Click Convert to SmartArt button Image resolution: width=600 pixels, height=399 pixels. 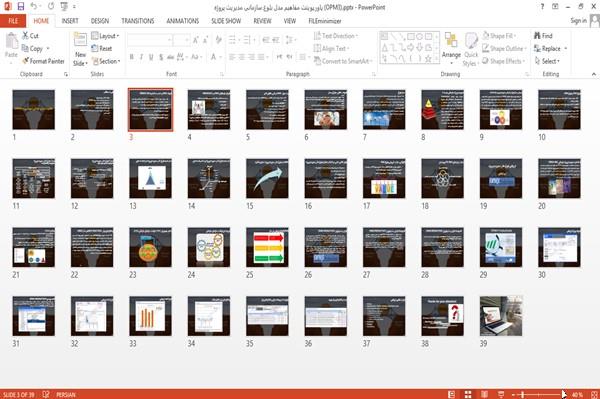click(x=343, y=61)
